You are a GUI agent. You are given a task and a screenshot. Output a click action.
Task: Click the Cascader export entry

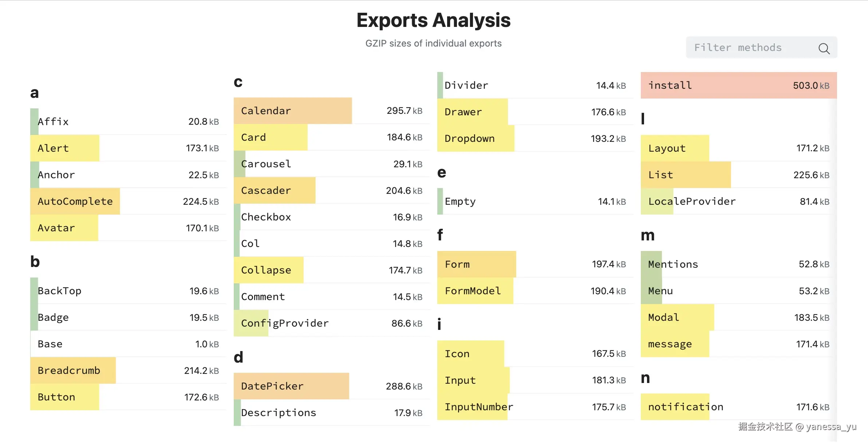275,191
